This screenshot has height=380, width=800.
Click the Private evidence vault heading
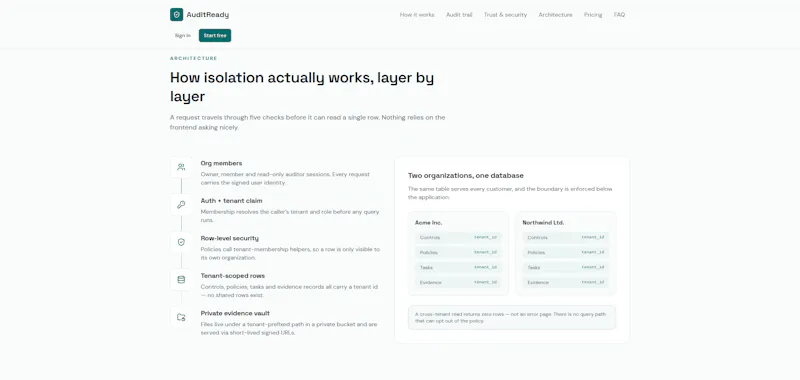(x=235, y=313)
